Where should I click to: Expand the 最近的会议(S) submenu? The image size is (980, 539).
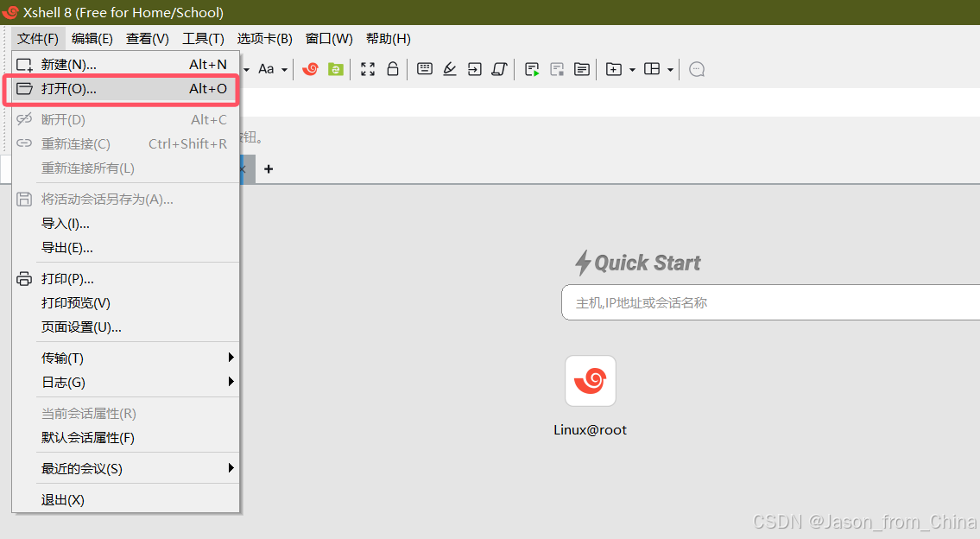pyautogui.click(x=125, y=468)
